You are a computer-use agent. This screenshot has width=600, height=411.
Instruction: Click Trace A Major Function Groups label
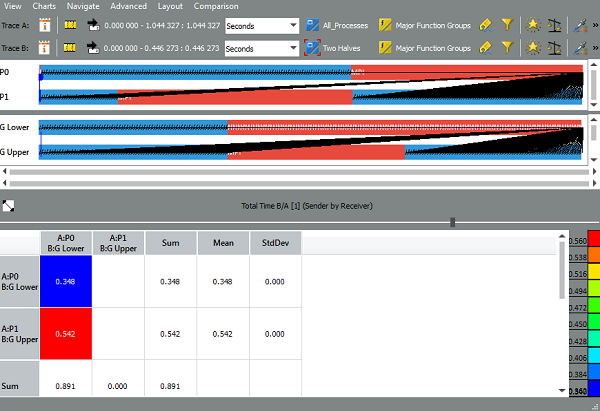433,26
